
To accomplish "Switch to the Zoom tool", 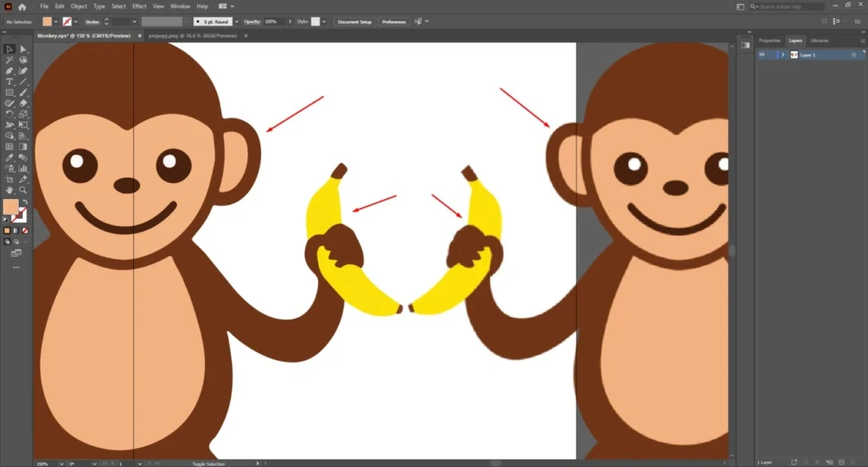I will click(23, 190).
